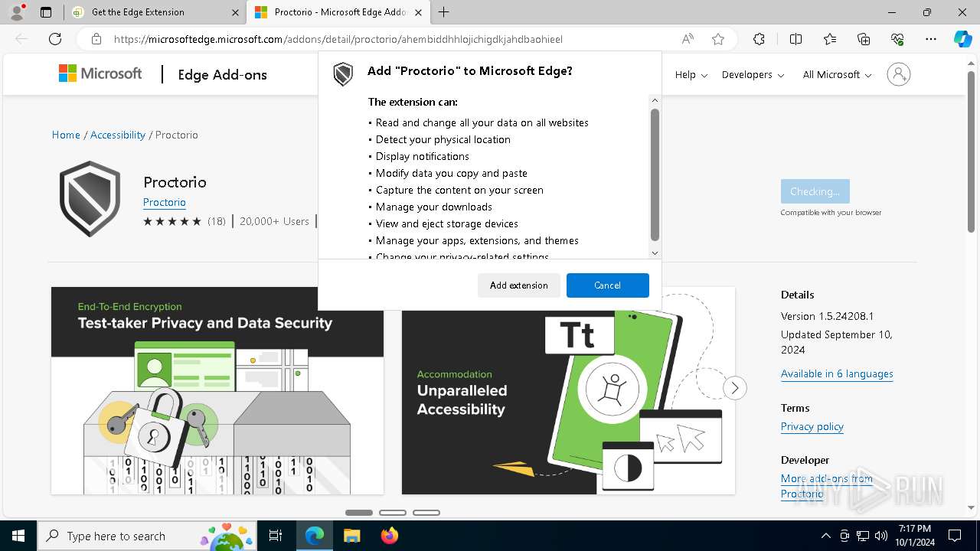Open the Proctorio publisher link
The height and width of the screenshot is (551, 980).
tap(165, 202)
